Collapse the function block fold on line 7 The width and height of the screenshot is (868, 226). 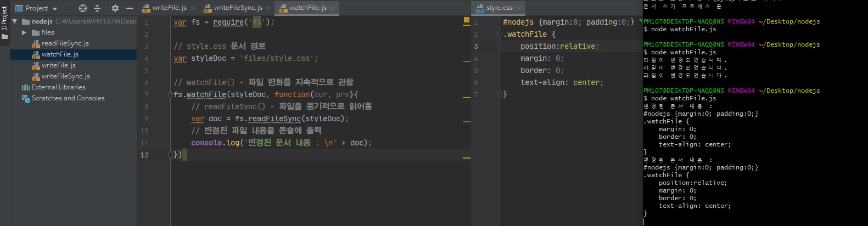(170, 95)
